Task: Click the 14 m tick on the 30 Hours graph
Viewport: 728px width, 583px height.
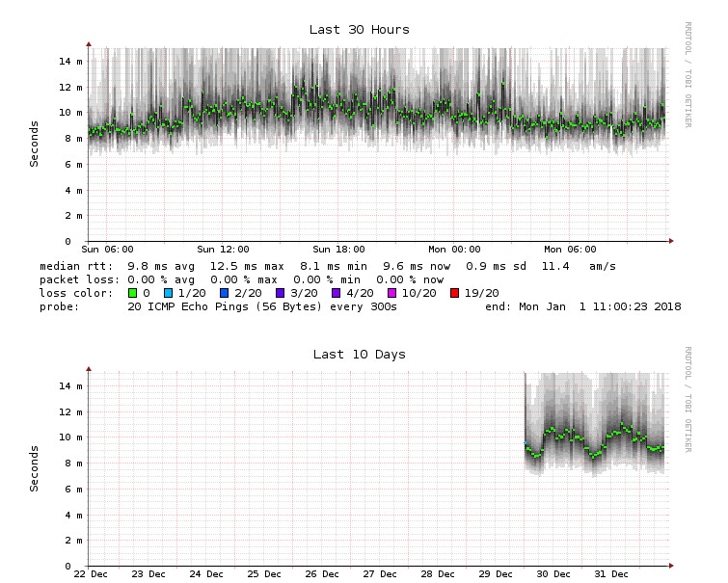Action: click(x=70, y=62)
